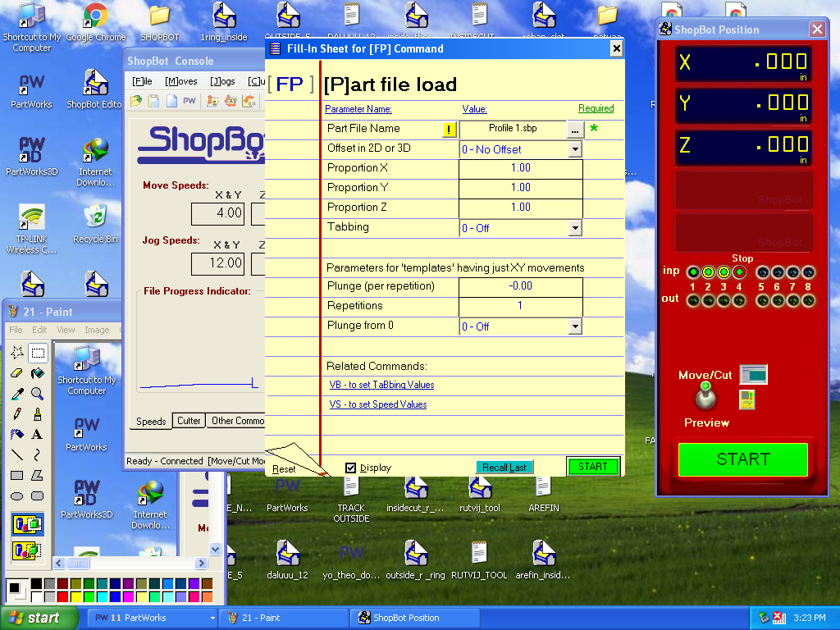Screen dimensions: 840x630
Task: Select the Text tool in Paint
Action: tap(38, 435)
